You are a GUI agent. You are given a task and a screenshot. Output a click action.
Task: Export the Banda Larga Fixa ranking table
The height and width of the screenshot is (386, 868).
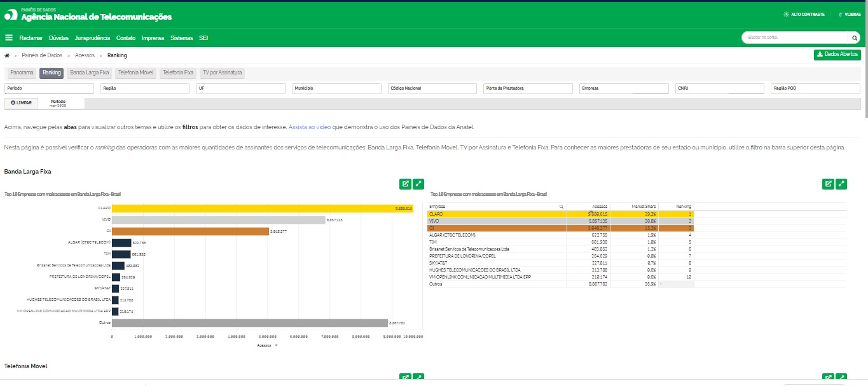tap(828, 184)
